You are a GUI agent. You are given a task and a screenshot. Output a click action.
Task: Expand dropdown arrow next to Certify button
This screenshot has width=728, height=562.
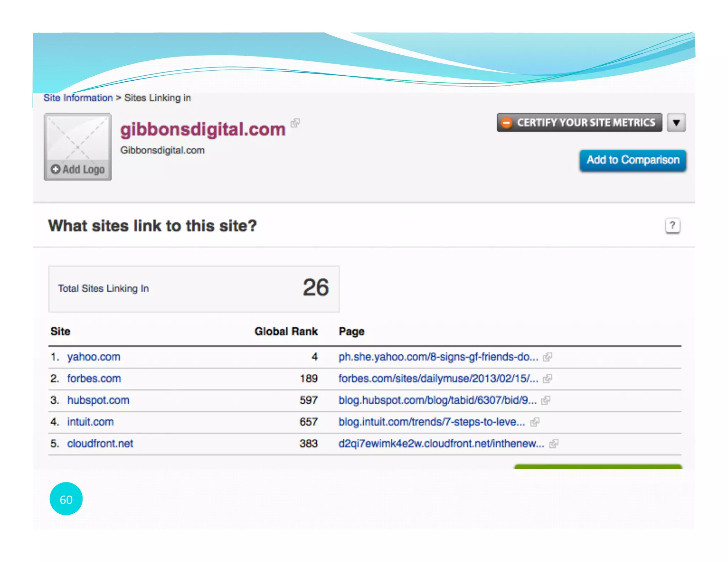pos(676,123)
